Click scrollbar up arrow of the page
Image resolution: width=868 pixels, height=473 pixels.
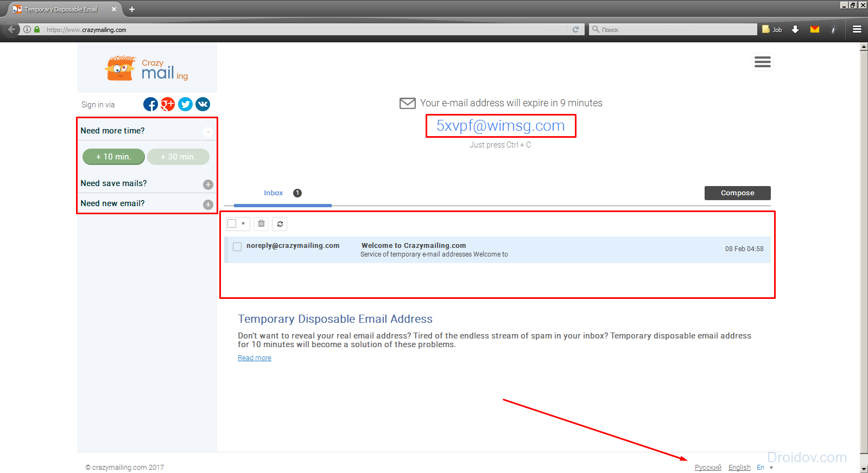click(x=864, y=47)
